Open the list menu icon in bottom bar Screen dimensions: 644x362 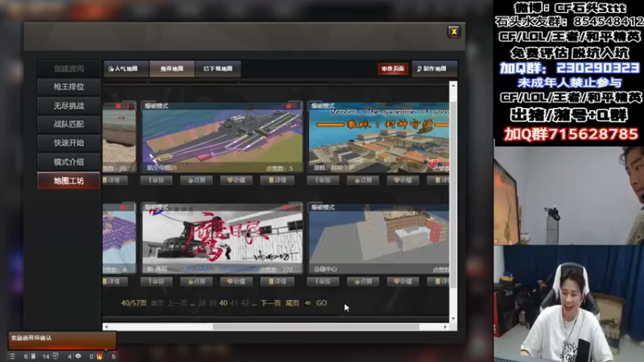[12, 356]
